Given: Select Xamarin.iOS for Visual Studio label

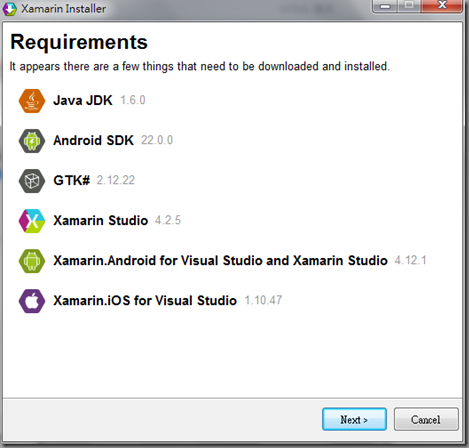Looking at the screenshot, I should point(145,300).
